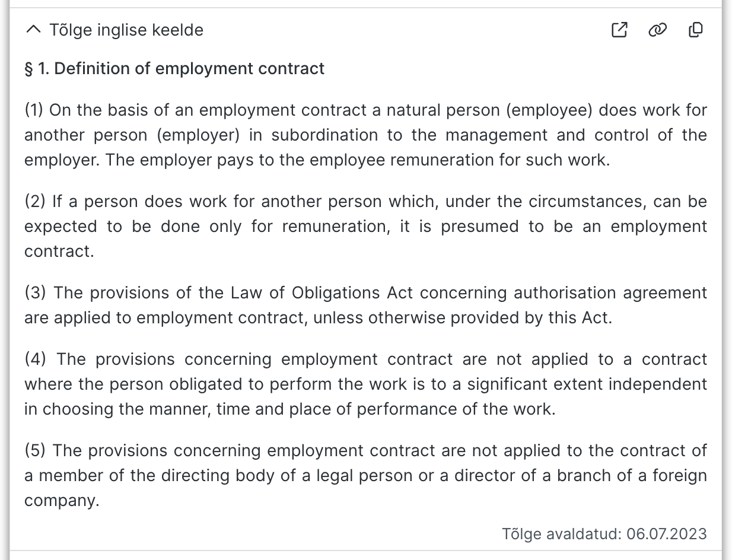Click subsection (1) about natural person employee
732x560 pixels.
[x=365, y=135]
